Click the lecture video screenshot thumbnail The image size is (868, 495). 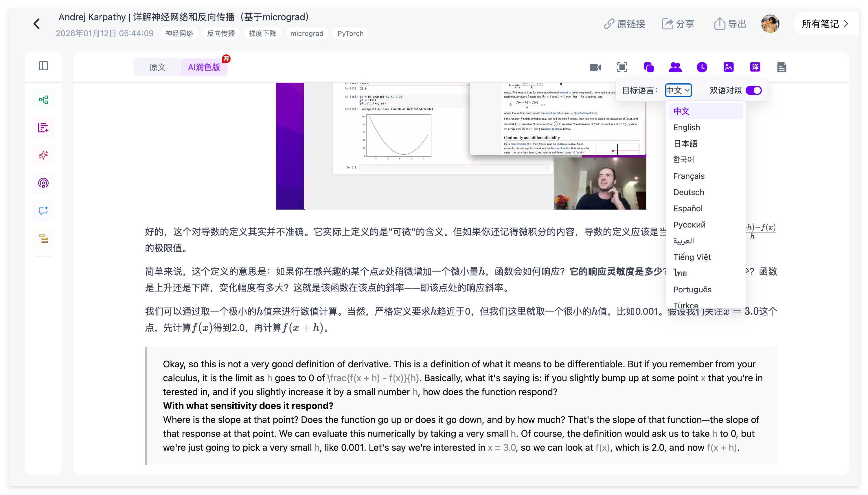pos(461,146)
